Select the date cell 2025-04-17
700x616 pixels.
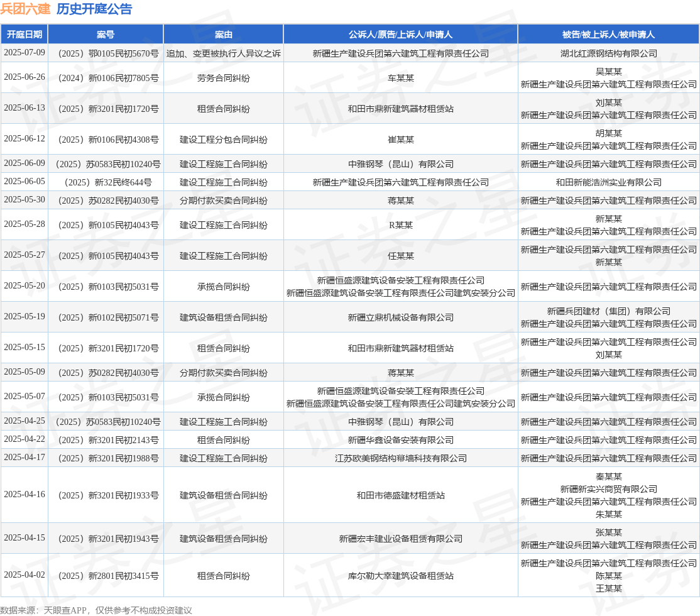tap(25, 458)
